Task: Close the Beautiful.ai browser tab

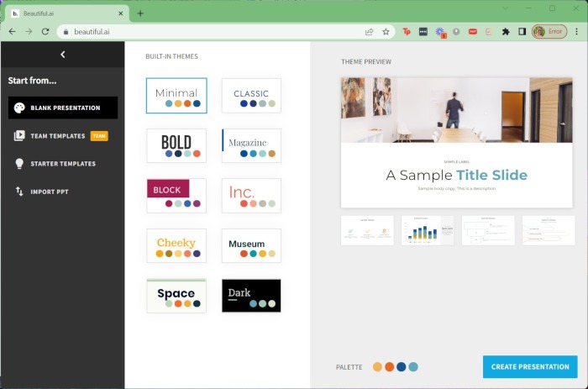Action: pos(120,13)
